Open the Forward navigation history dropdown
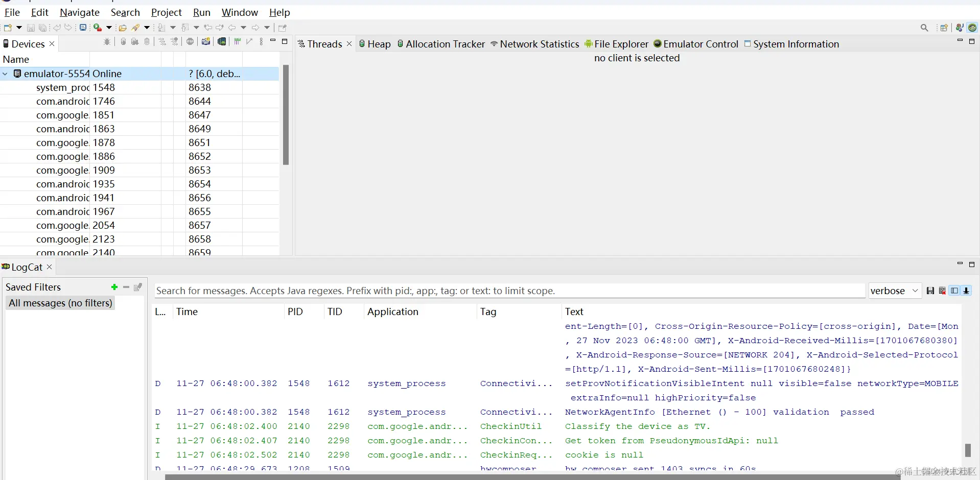 pyautogui.click(x=267, y=28)
